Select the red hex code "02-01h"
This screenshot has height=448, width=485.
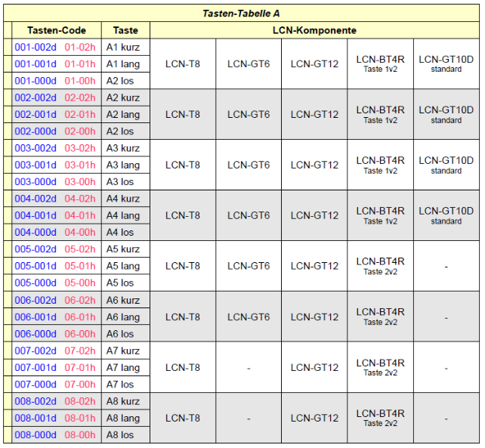click(80, 115)
